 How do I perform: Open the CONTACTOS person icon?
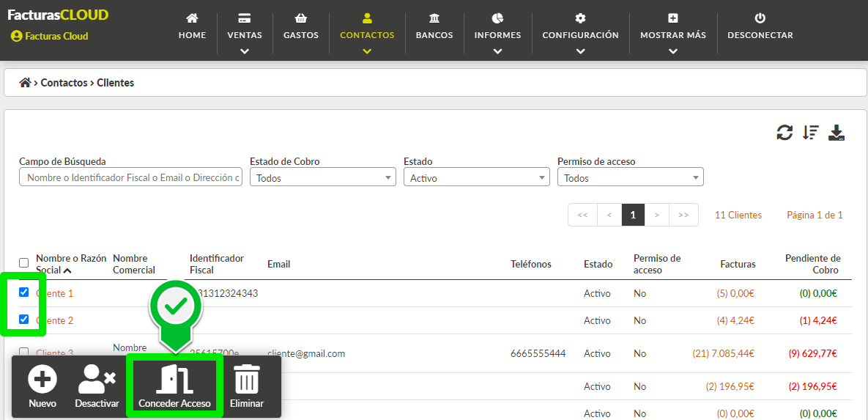(x=367, y=18)
